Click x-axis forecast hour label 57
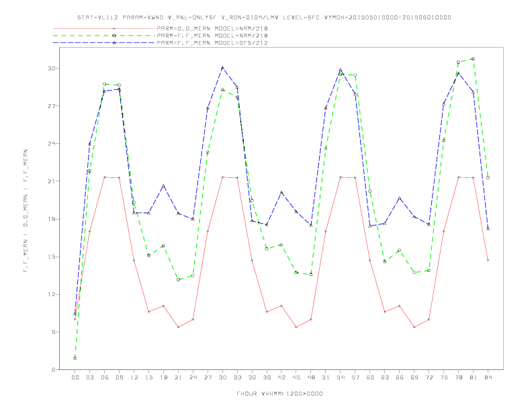Viewport: 532px width, 411px height. pyautogui.click(x=355, y=377)
